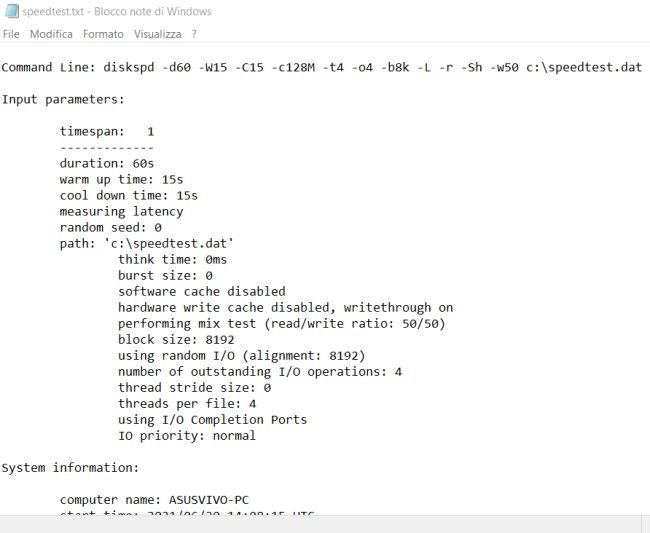Open the Visualizza menu
The width and height of the screenshot is (650, 533).
click(158, 34)
